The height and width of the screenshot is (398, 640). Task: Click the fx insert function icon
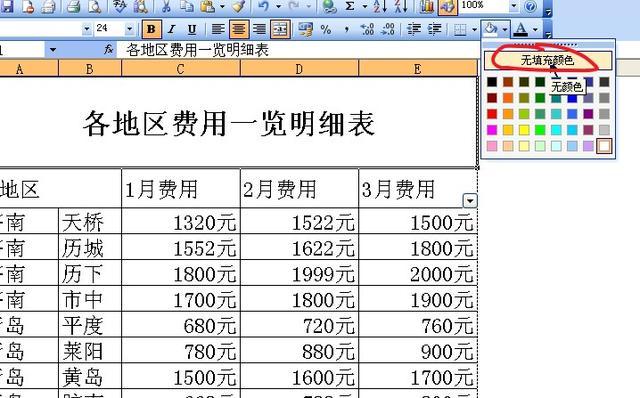(108, 50)
